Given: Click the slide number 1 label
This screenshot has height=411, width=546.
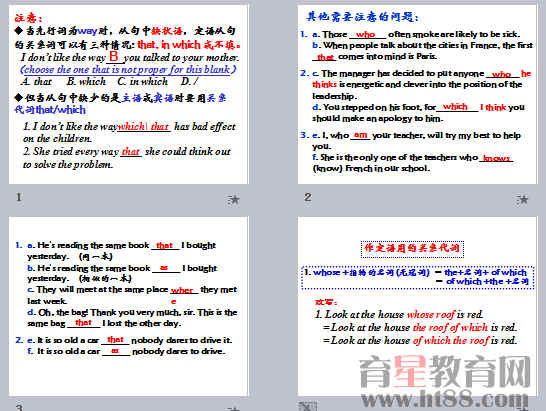Looking at the screenshot, I should coord(19,197).
